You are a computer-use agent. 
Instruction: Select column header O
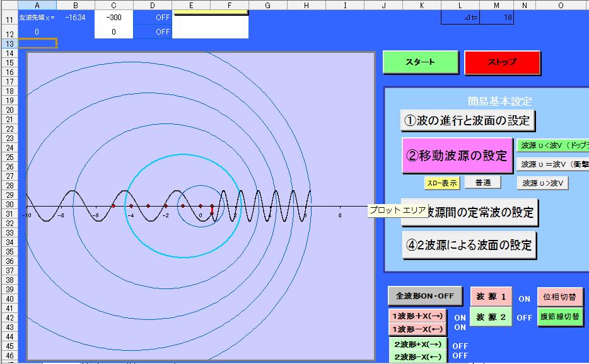pos(561,5)
